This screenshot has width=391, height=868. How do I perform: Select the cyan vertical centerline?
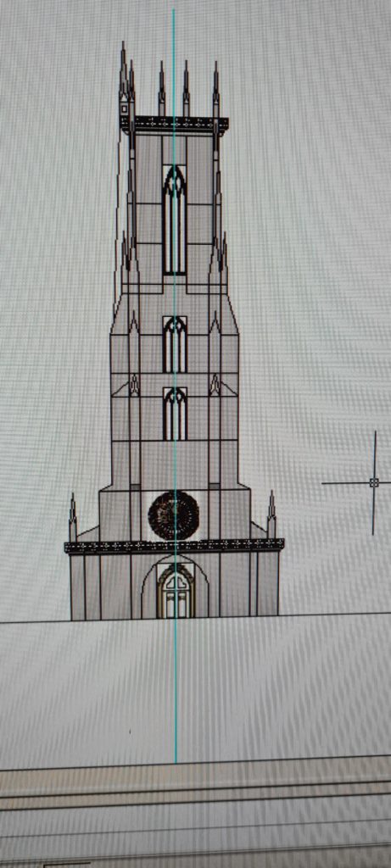click(174, 387)
